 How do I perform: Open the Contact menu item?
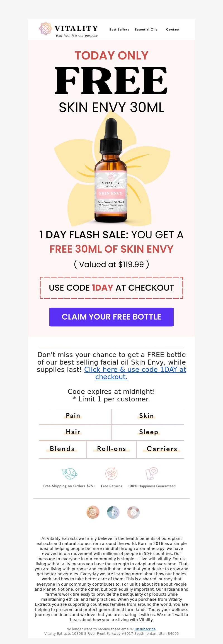click(173, 30)
